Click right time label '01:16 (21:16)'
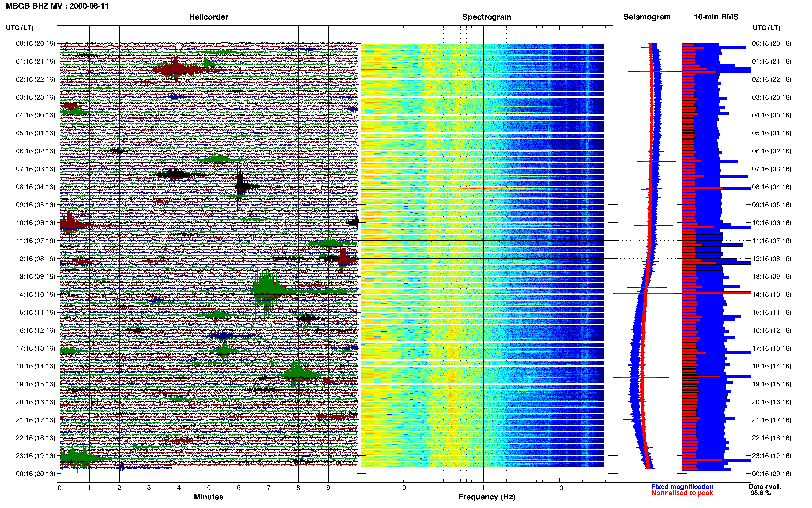This screenshot has height=508, width=812. click(772, 61)
